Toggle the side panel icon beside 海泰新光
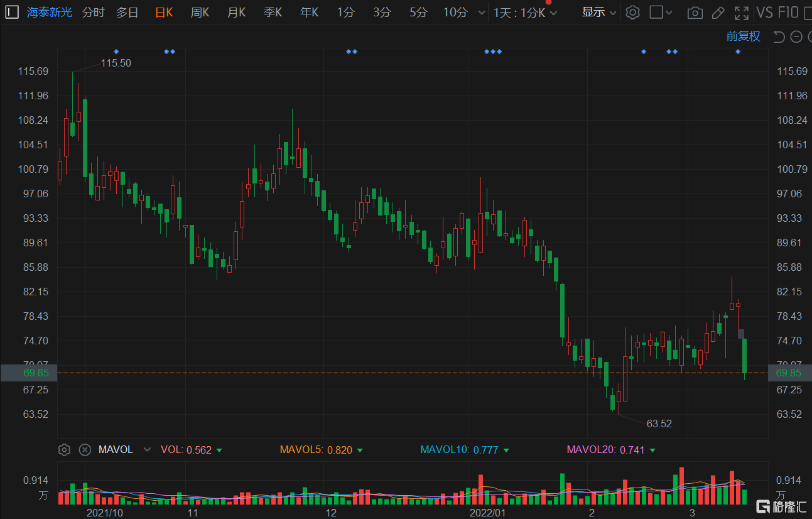Image resolution: width=812 pixels, height=519 pixels. (x=12, y=12)
